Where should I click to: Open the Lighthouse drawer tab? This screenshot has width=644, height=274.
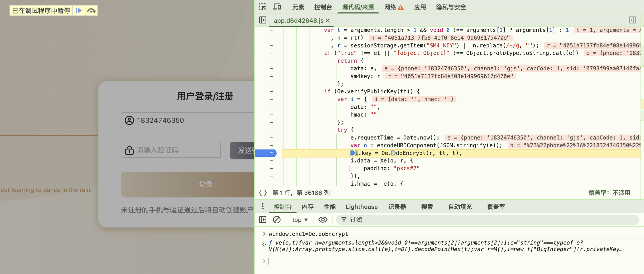361,207
